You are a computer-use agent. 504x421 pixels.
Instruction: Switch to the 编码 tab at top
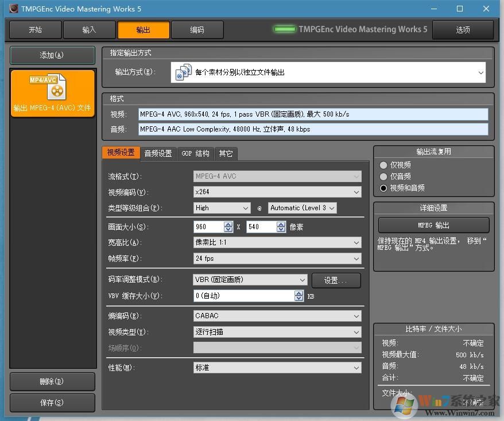pyautogui.click(x=197, y=29)
